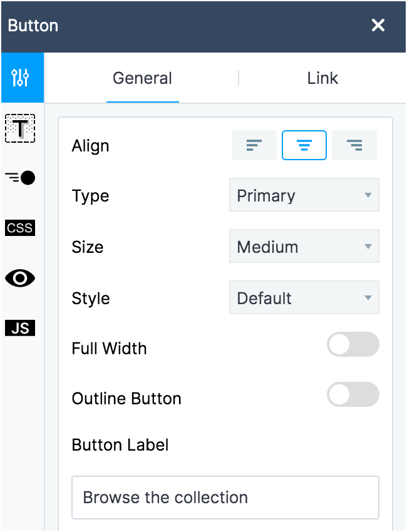Viewport: 407px width, 532px height.
Task: Open the visibility eye icon
Action: [x=20, y=278]
